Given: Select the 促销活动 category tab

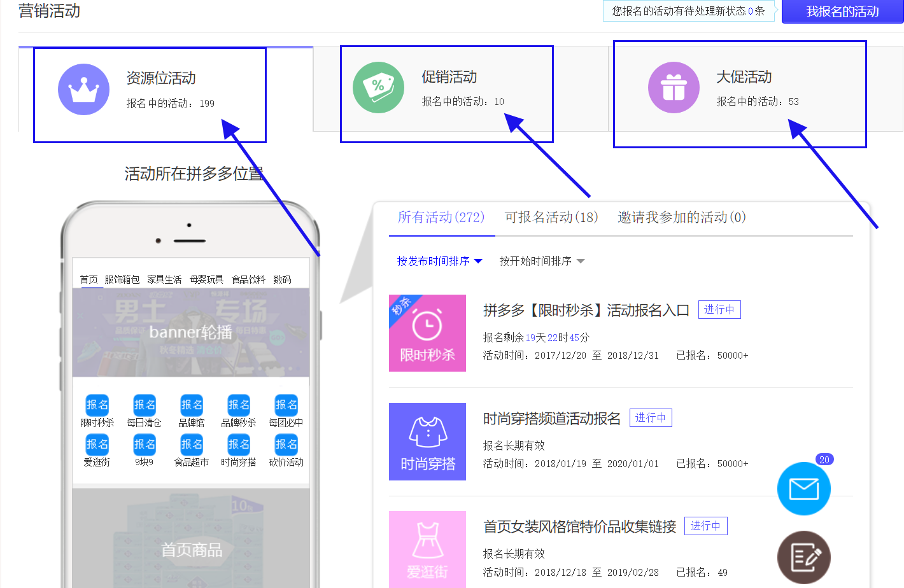Looking at the screenshot, I should point(461,88).
